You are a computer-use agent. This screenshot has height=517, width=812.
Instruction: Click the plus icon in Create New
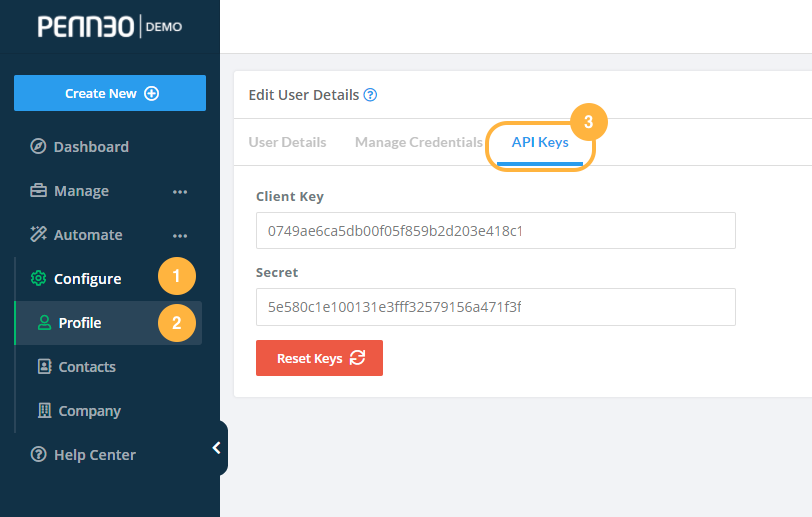(x=152, y=93)
